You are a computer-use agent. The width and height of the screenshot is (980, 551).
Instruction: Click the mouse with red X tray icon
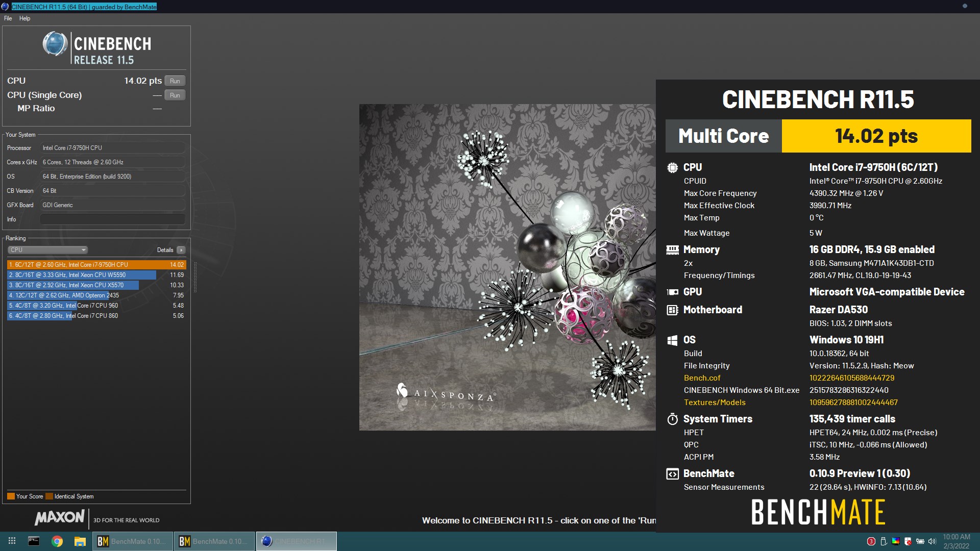[x=908, y=541]
